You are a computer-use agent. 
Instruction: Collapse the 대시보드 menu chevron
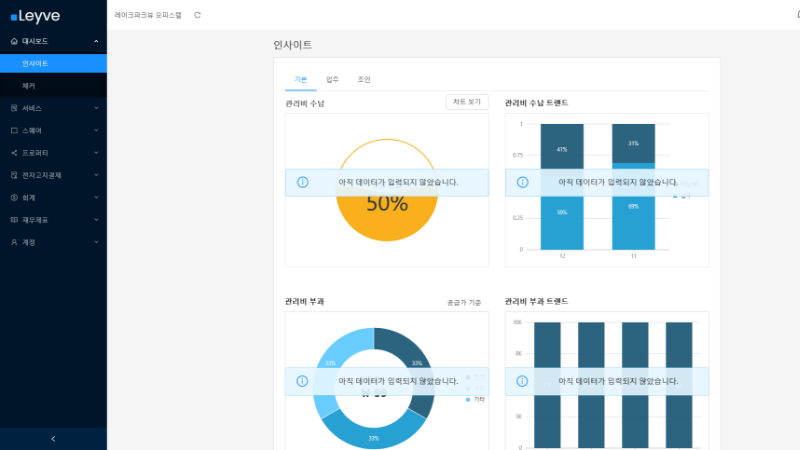(96, 41)
